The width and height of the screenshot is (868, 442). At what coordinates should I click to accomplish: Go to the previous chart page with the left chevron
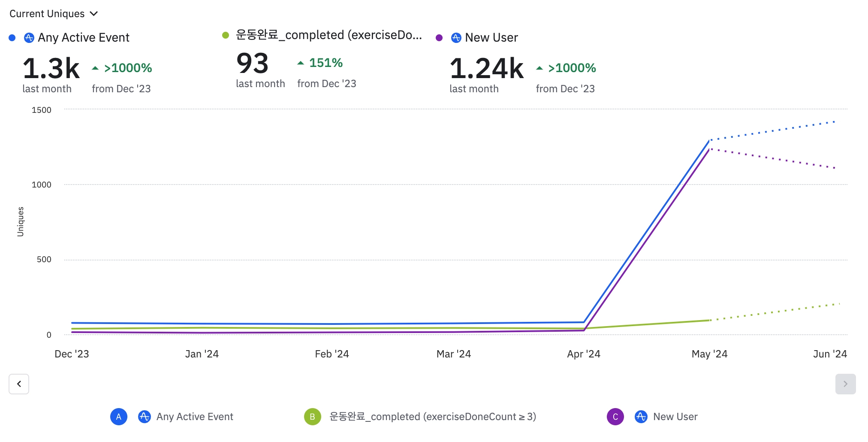19,384
